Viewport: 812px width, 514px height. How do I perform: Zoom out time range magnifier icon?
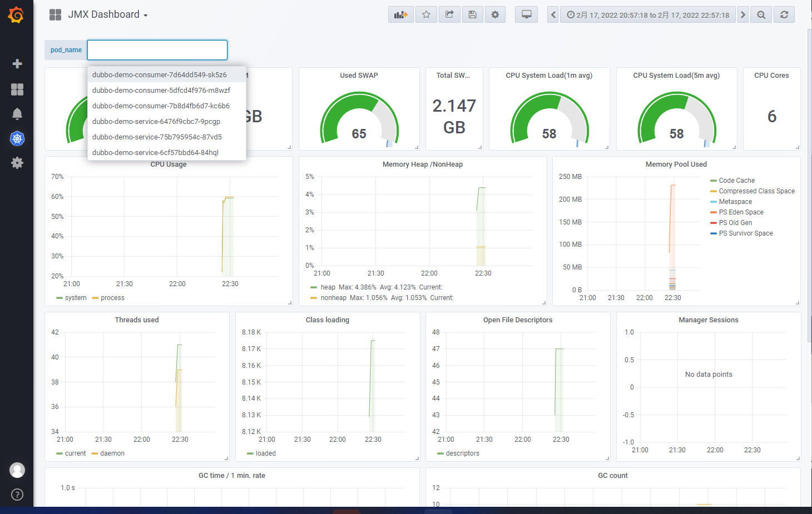tap(761, 15)
